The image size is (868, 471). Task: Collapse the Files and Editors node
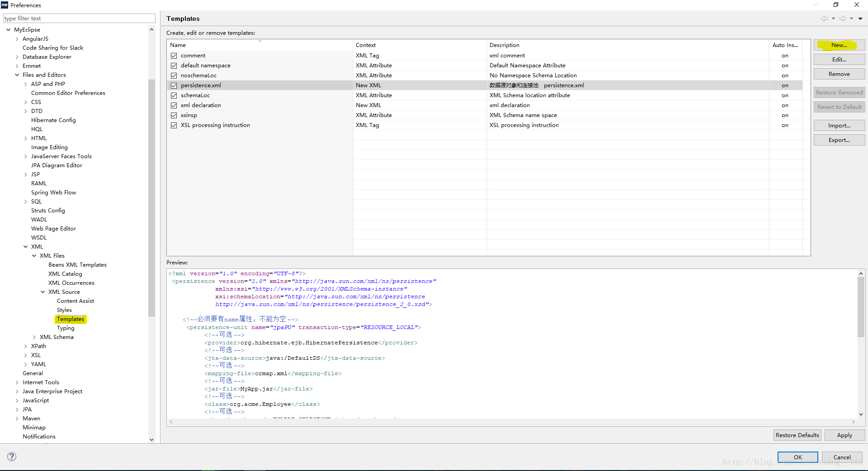click(17, 75)
